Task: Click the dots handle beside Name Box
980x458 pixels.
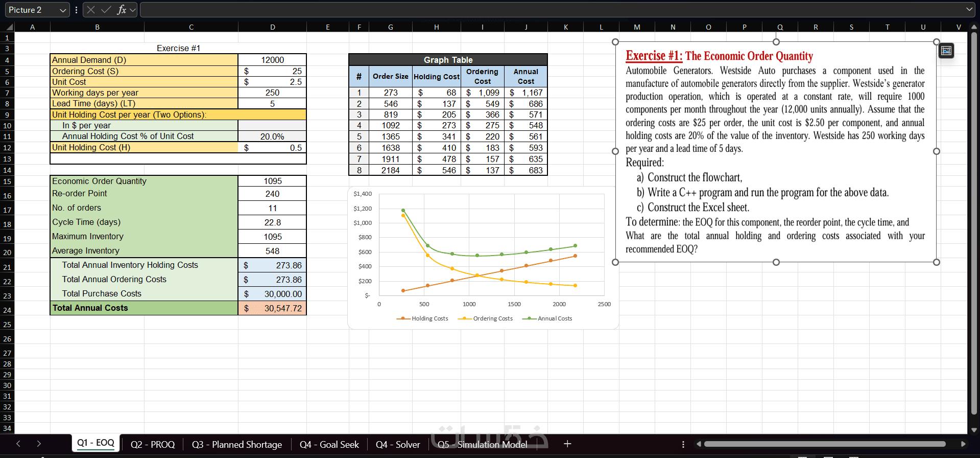Action: [x=76, y=10]
